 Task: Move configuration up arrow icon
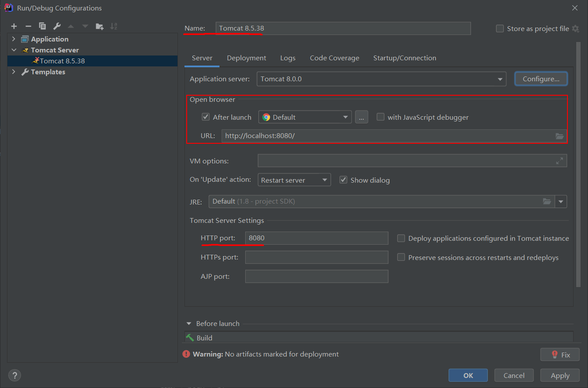tap(71, 26)
